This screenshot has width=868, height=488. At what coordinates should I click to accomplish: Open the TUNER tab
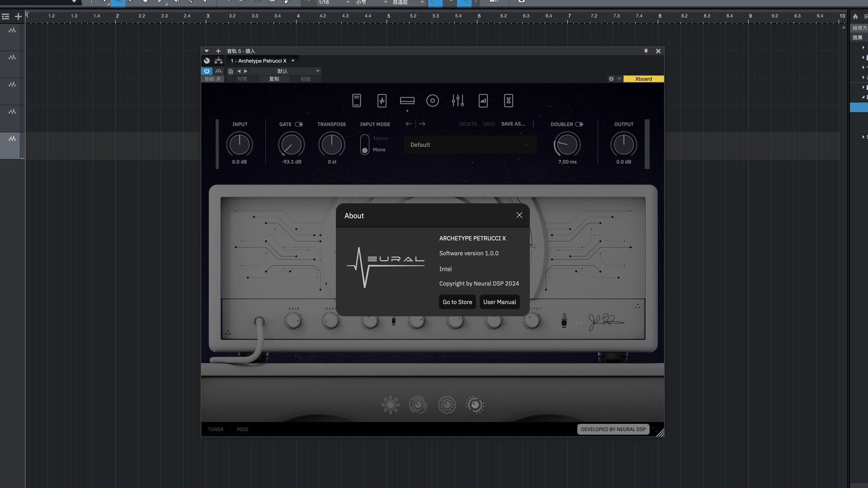coord(215,429)
